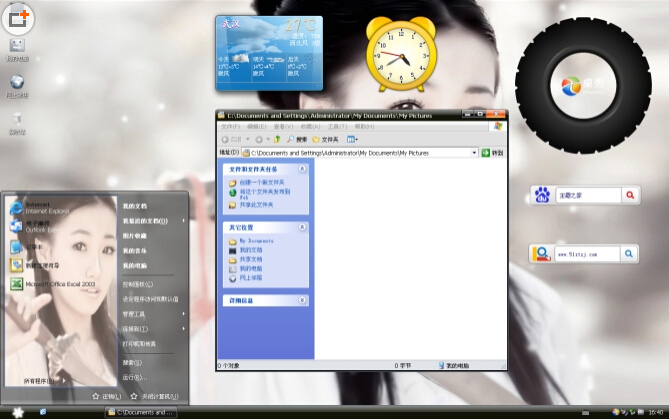The image size is (669, 420).
Task: Open the Network Neighborhood globe desktop icon
Action: 17,87
